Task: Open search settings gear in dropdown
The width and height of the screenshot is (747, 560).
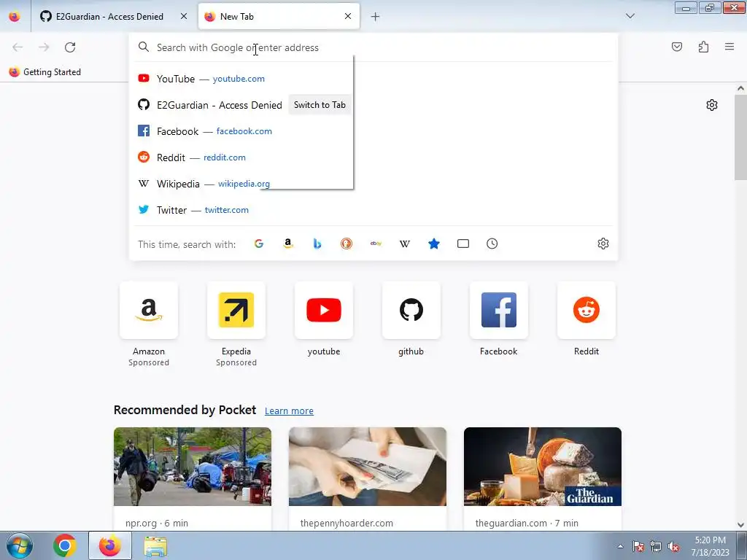Action: pos(603,244)
